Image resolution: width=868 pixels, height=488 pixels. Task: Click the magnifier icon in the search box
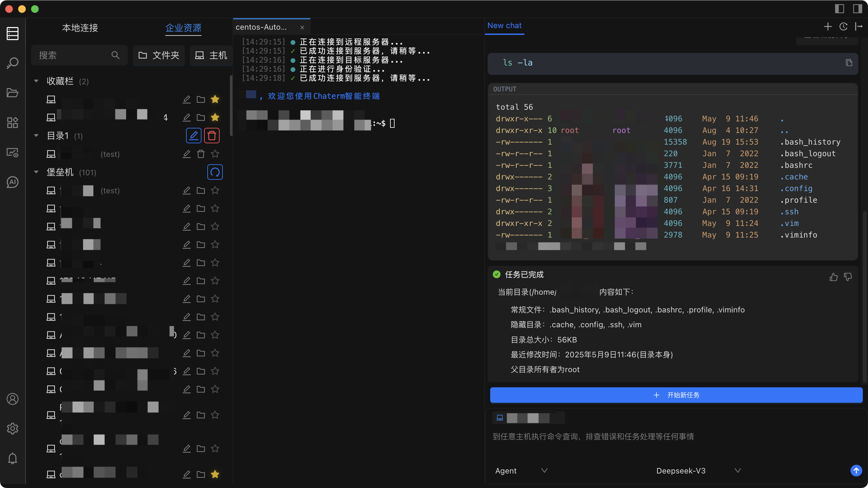(115, 55)
